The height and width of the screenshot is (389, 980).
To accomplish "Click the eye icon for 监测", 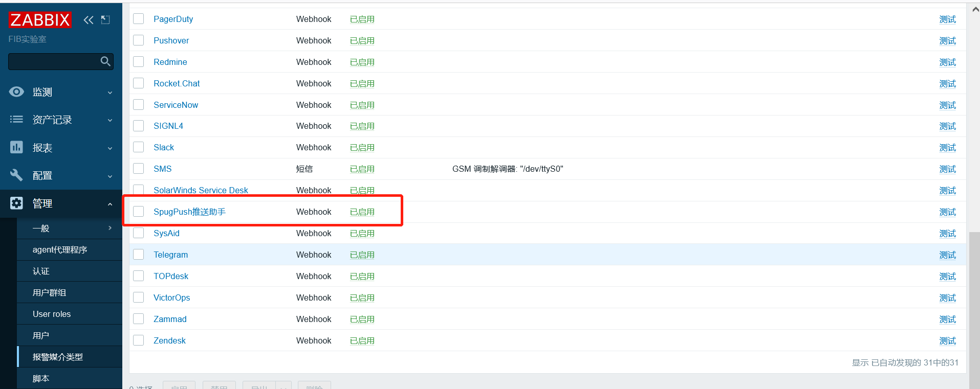I will coord(16,91).
